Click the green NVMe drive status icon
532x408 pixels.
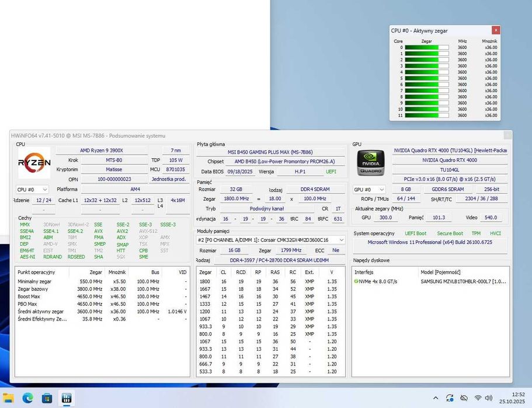(356, 281)
